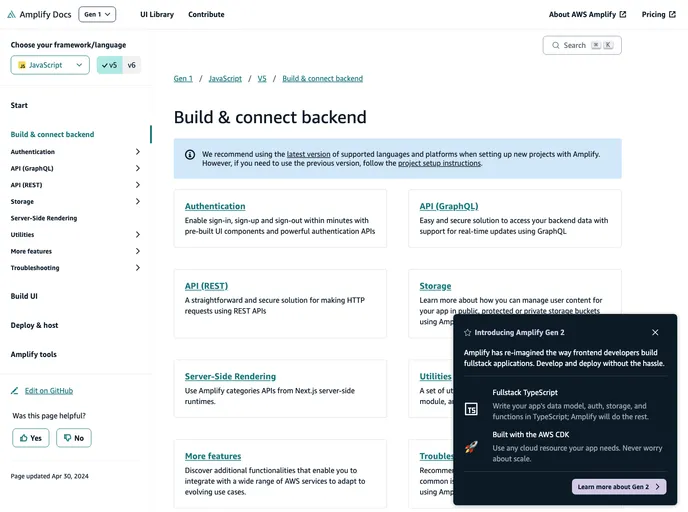Follow the project setup instructions link
The height and width of the screenshot is (512, 688).
coord(439,163)
